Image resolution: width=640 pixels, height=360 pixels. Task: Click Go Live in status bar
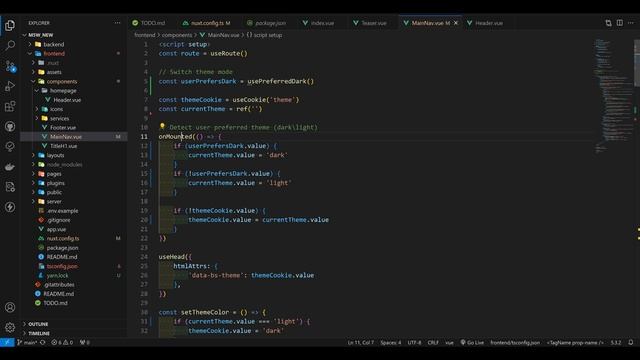(472, 342)
